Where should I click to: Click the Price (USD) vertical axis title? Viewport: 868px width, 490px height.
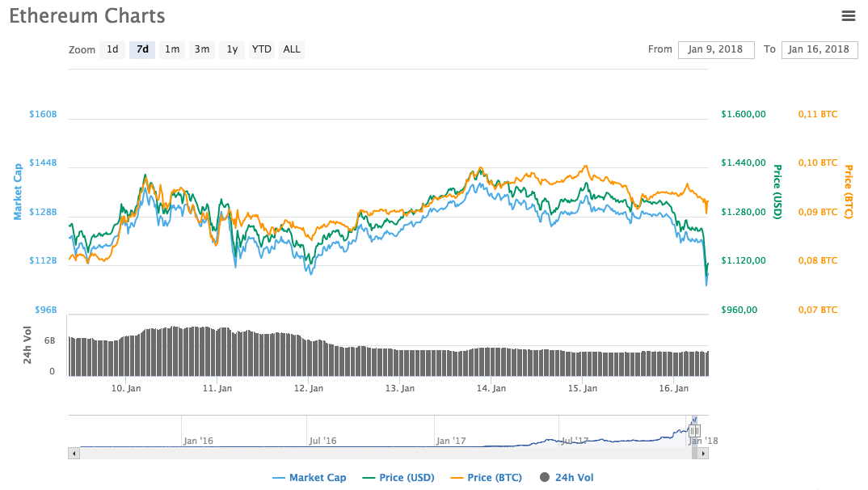(777, 192)
